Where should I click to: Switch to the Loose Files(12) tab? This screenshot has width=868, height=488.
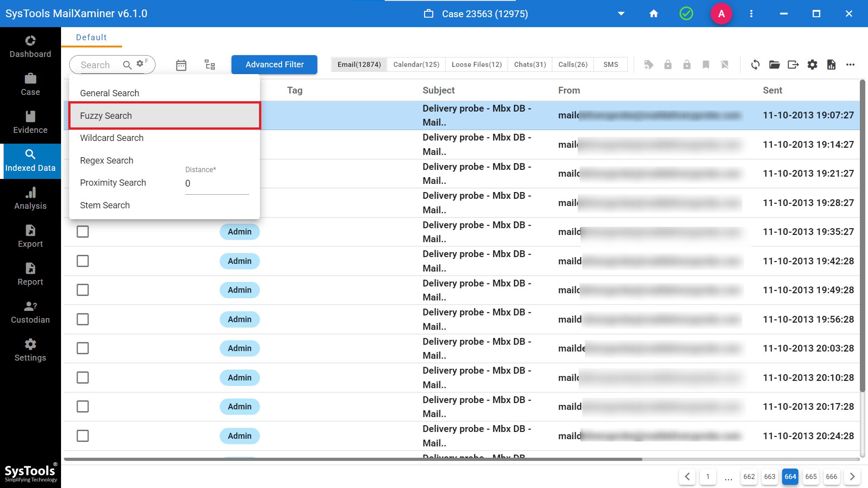[476, 65]
